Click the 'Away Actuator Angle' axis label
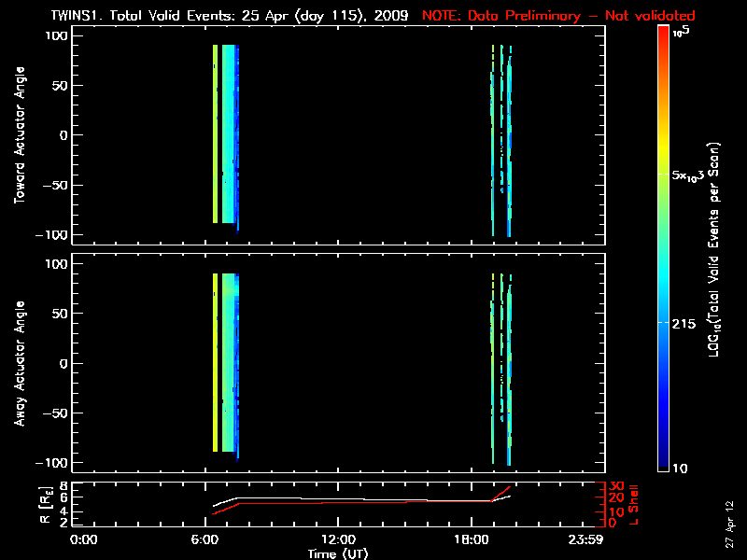 coord(20,364)
